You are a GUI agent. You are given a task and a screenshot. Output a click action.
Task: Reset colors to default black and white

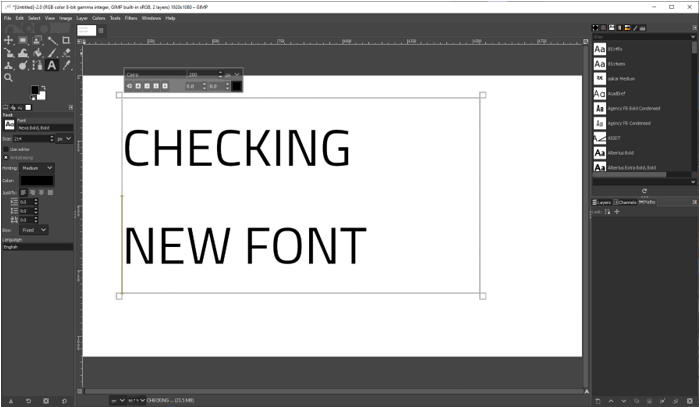[x=33, y=98]
